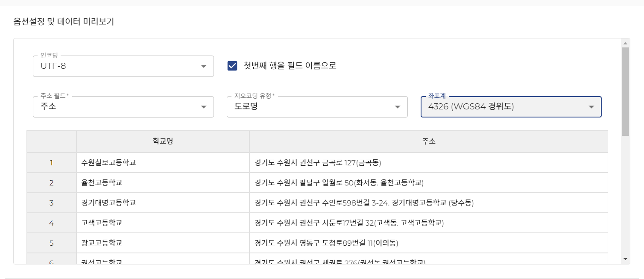Click the 학교명 column header
Viewport: 644px width, 279px height.
coord(163,141)
